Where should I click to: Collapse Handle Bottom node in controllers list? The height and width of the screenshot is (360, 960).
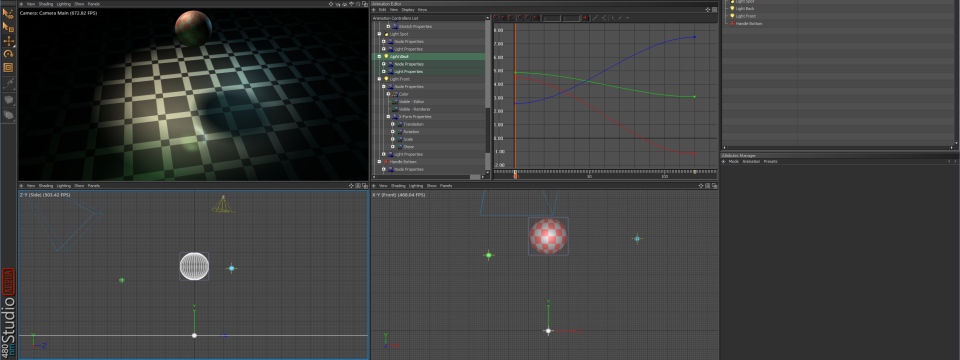click(x=379, y=162)
